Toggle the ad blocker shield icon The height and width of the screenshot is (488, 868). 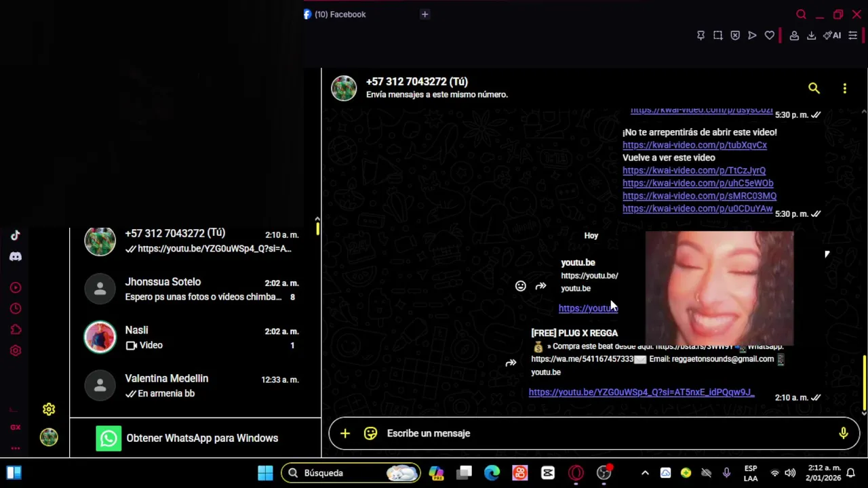click(735, 35)
